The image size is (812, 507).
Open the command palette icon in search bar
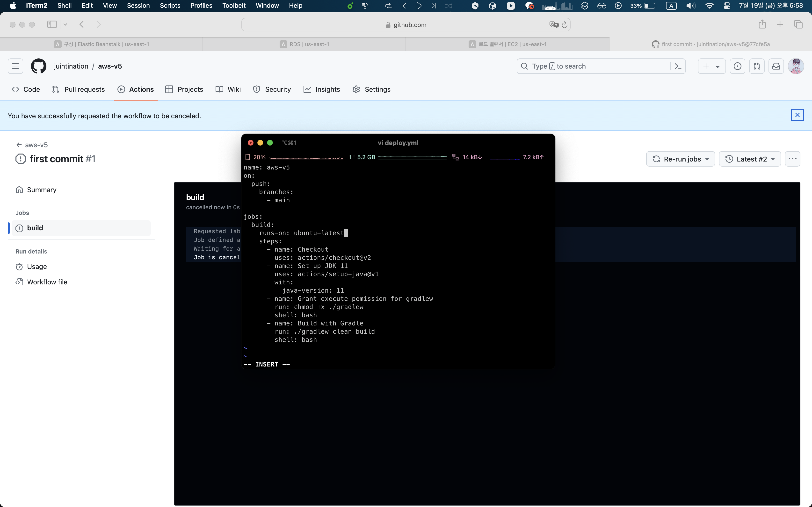[678, 66]
